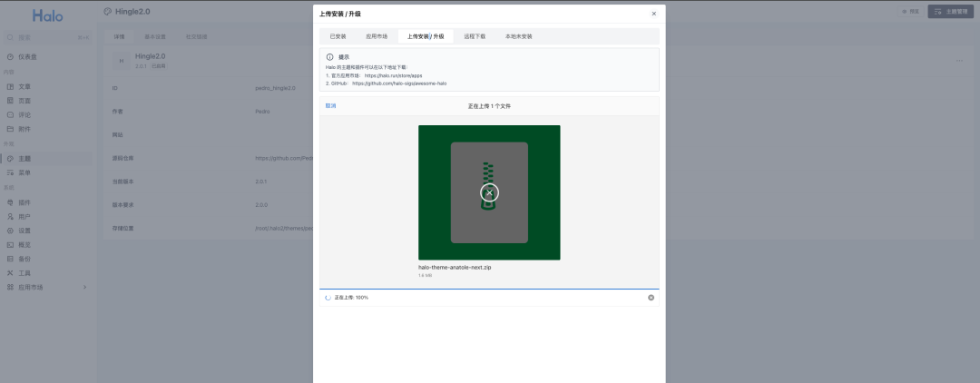The height and width of the screenshot is (383, 980).
Task: Open the https://halo.run/store/apps link
Action: tap(393, 75)
